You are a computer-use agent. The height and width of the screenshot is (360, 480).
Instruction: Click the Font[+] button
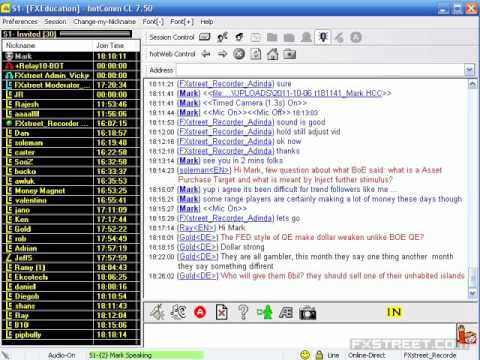(182, 22)
